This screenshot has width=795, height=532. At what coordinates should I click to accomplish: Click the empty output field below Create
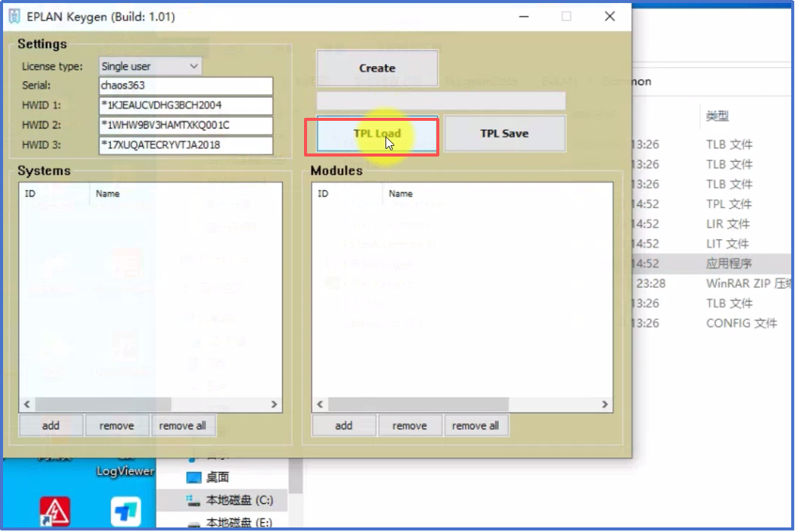(441, 101)
